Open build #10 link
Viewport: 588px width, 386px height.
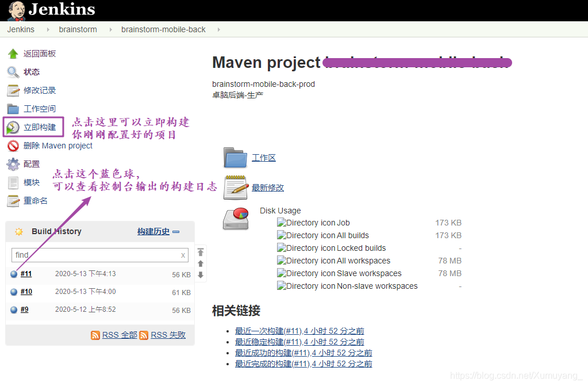coord(26,292)
